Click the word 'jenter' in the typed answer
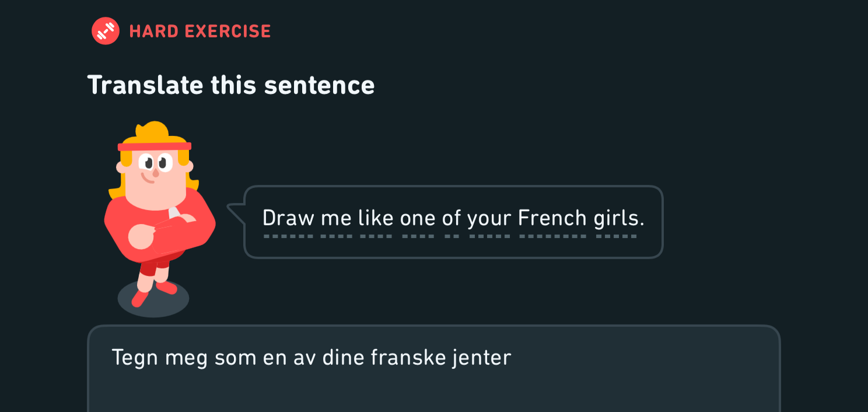Viewport: 868px width, 412px height. click(x=482, y=358)
